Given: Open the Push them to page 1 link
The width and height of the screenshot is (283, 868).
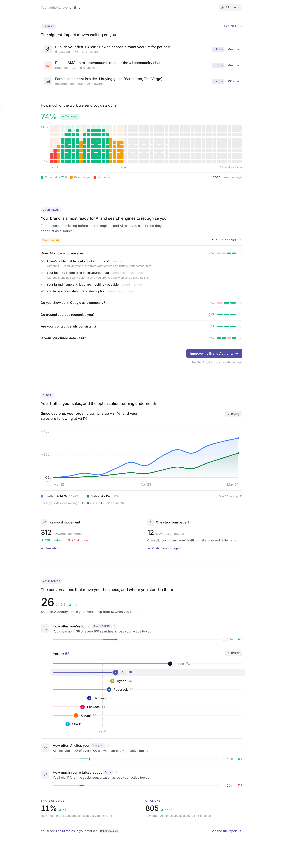Looking at the screenshot, I should pyautogui.click(x=164, y=549).
